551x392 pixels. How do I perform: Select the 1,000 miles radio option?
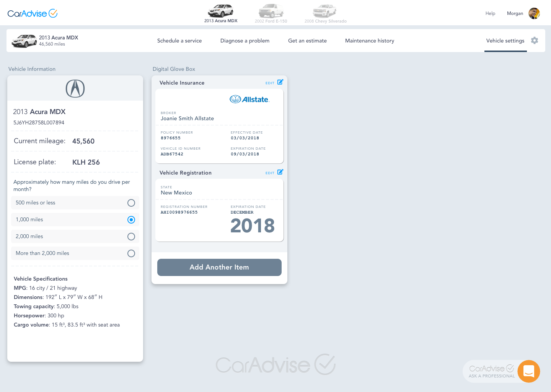[x=75, y=220]
